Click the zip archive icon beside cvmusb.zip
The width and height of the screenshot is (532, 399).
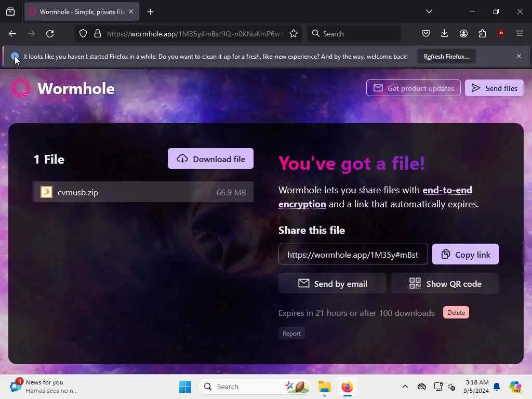46,192
